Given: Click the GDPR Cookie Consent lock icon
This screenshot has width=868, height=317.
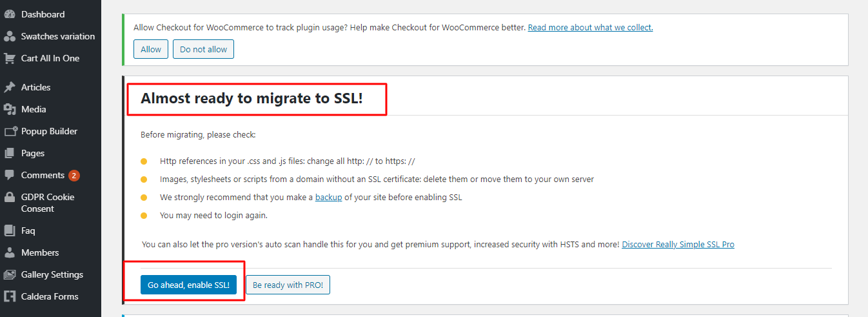Looking at the screenshot, I should coord(10,197).
